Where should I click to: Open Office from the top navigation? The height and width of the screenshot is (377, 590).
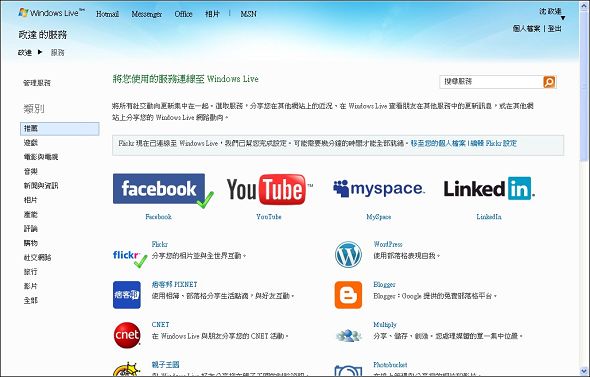coord(183,14)
